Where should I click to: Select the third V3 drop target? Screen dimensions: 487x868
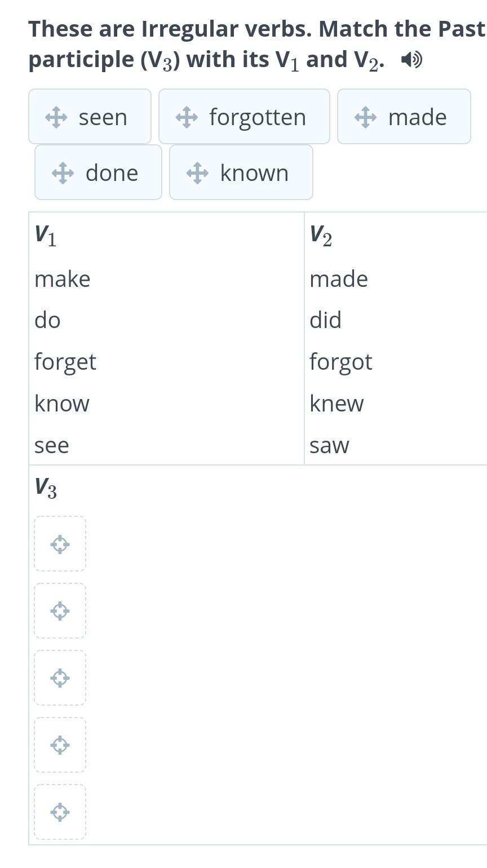[x=60, y=678]
